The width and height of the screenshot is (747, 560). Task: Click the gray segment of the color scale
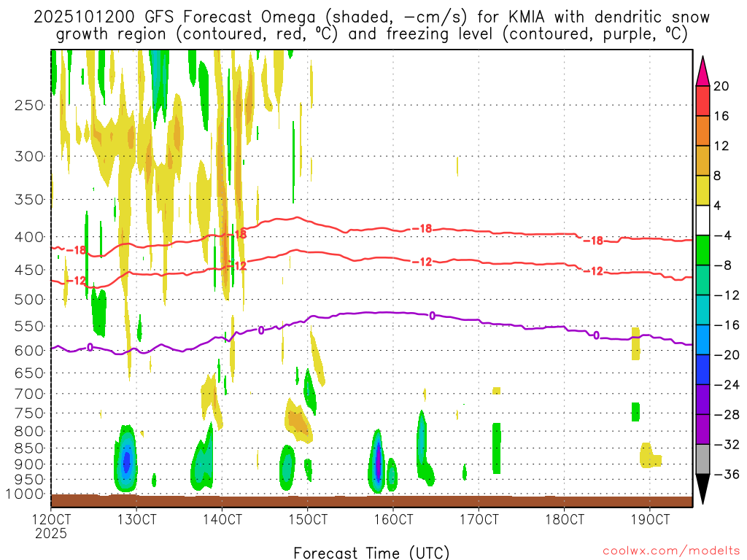(x=703, y=459)
